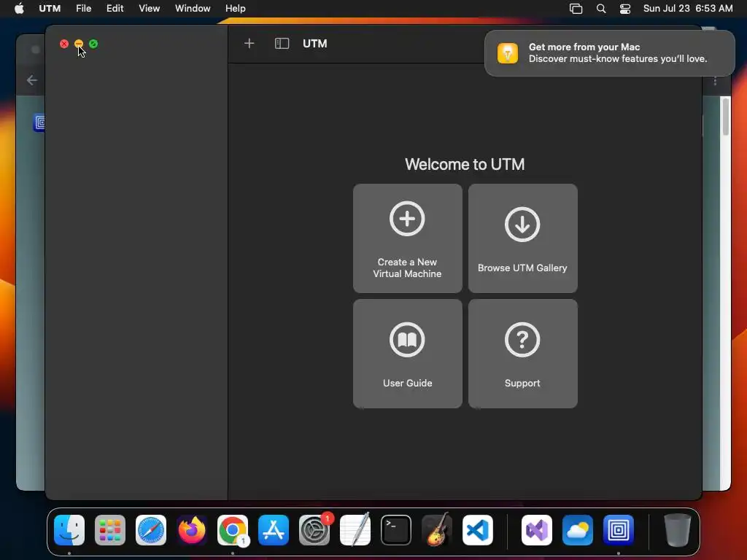Open Google Chrome from the Dock
Screen dimensions: 747x560
(233, 530)
